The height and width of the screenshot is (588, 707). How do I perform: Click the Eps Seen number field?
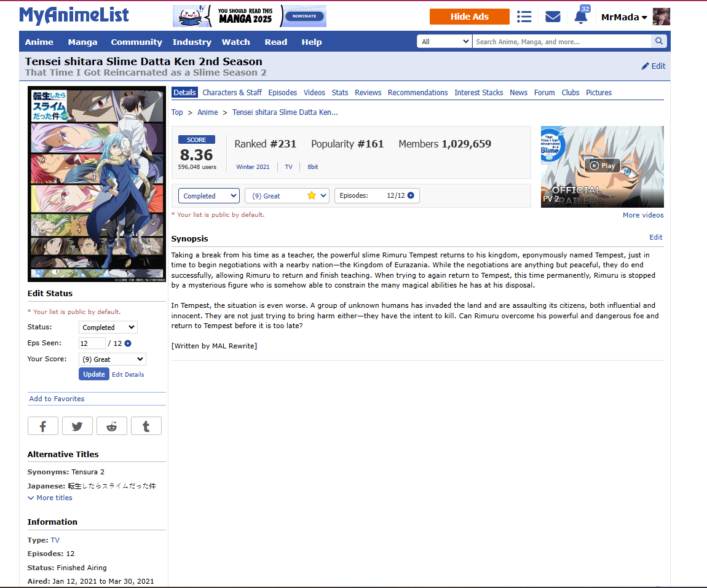coord(92,343)
